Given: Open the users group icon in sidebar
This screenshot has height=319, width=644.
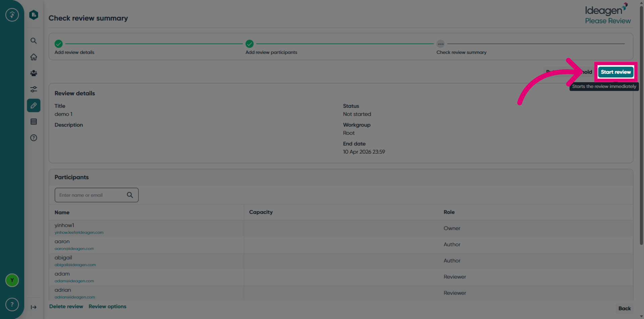Looking at the screenshot, I should coord(34,73).
